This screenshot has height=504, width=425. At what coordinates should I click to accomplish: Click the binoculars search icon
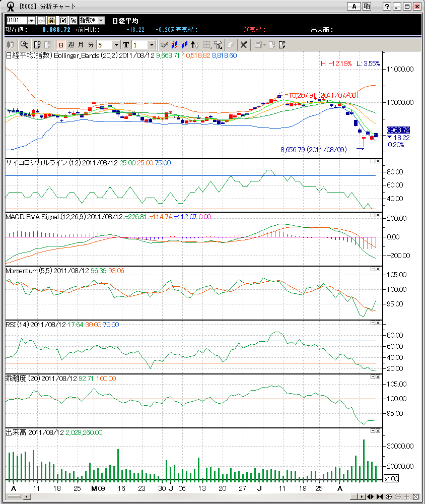[x=51, y=20]
